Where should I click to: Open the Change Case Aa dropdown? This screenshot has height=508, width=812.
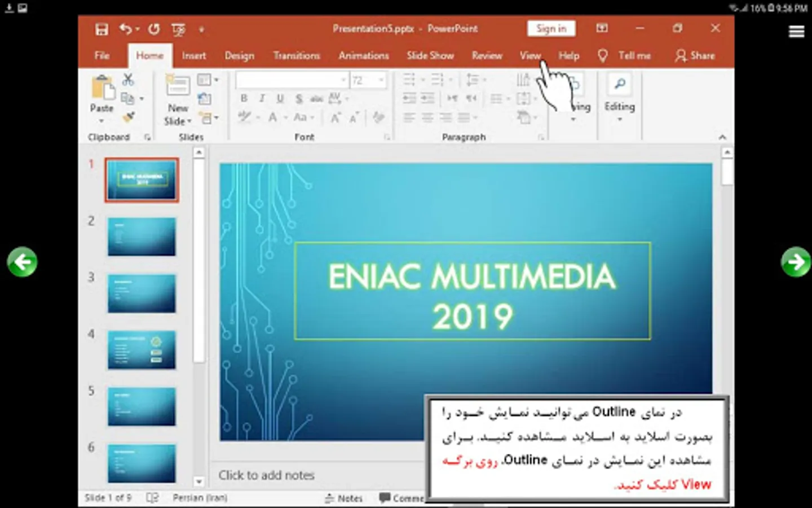coord(303,117)
